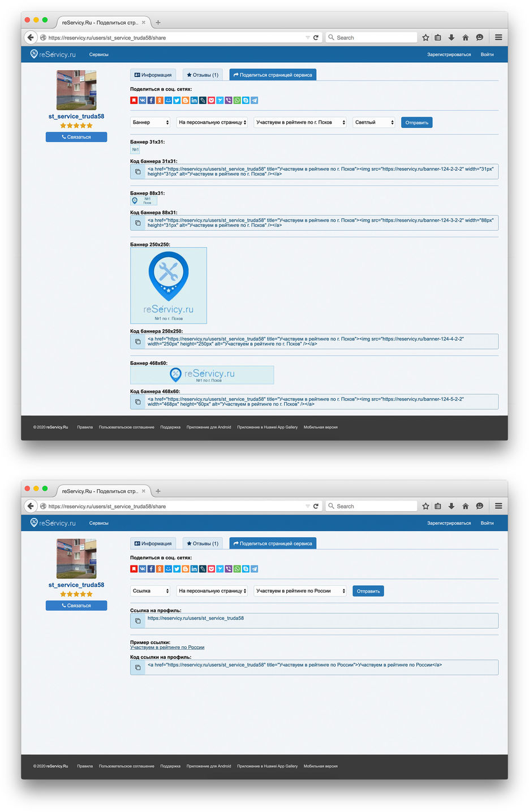
Task: Copy the 88x31 banner code
Action: pos(137,223)
